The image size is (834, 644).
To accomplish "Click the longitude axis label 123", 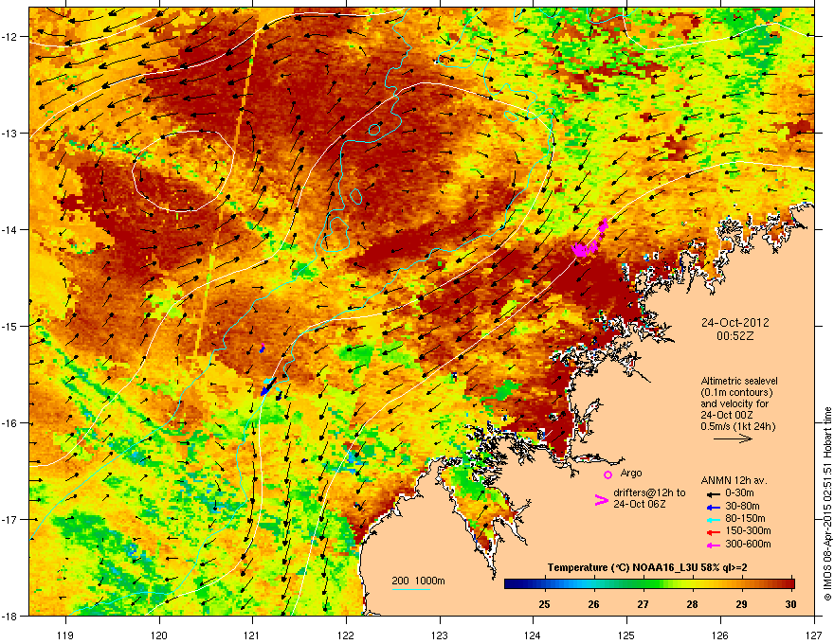I will pyautogui.click(x=440, y=635).
